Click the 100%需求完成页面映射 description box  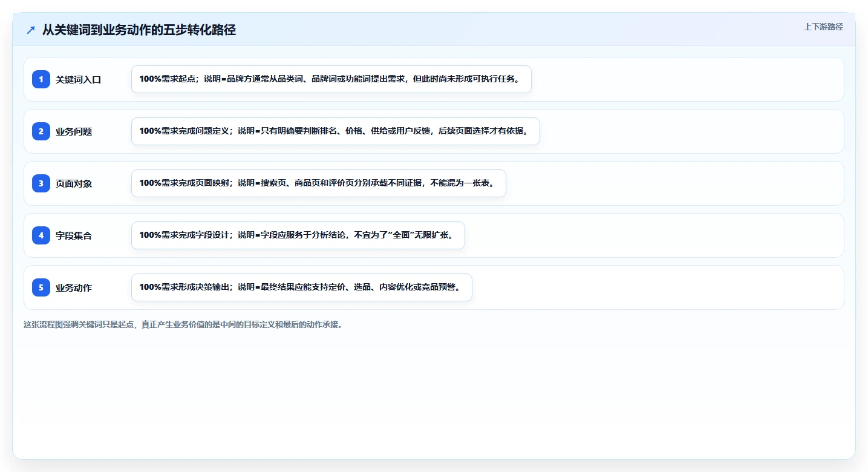(319, 183)
